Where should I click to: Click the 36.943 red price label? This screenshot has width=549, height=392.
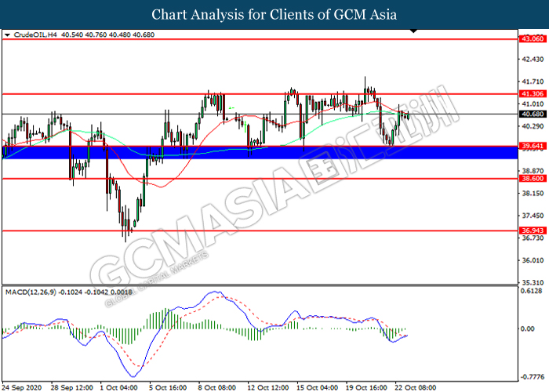pos(533,230)
